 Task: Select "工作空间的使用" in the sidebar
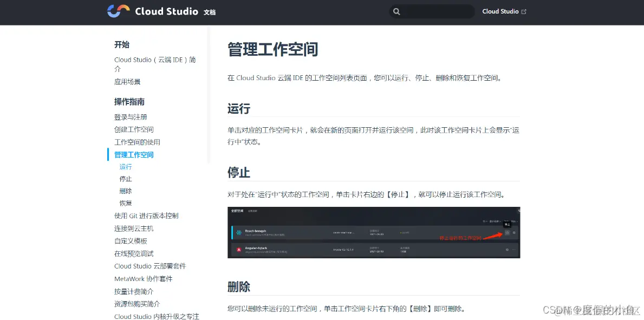pyautogui.click(x=137, y=142)
